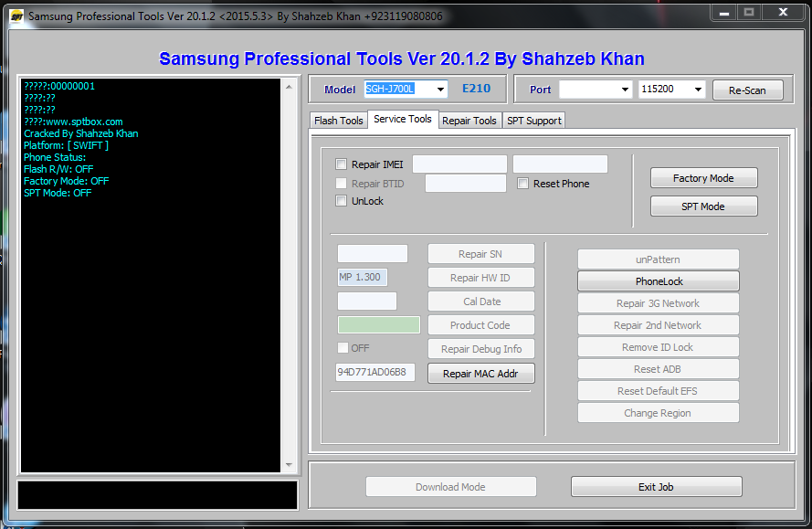This screenshot has height=529, width=812.
Task: Click the Repair SN button
Action: 480,254
